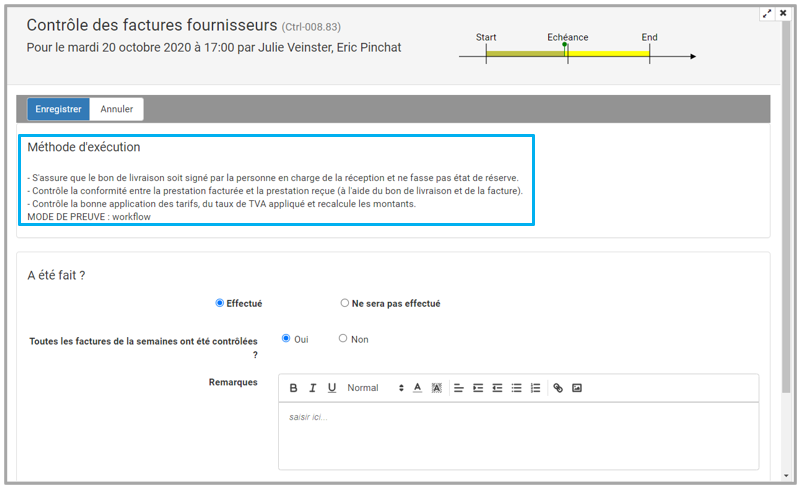Insert a hyperlink using the link icon
The width and height of the screenshot is (807, 490).
click(558, 388)
